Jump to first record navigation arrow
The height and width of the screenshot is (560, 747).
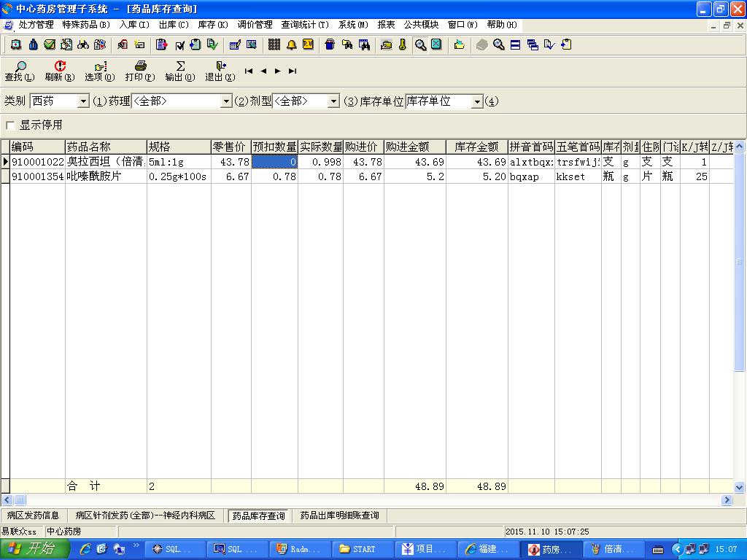point(248,71)
